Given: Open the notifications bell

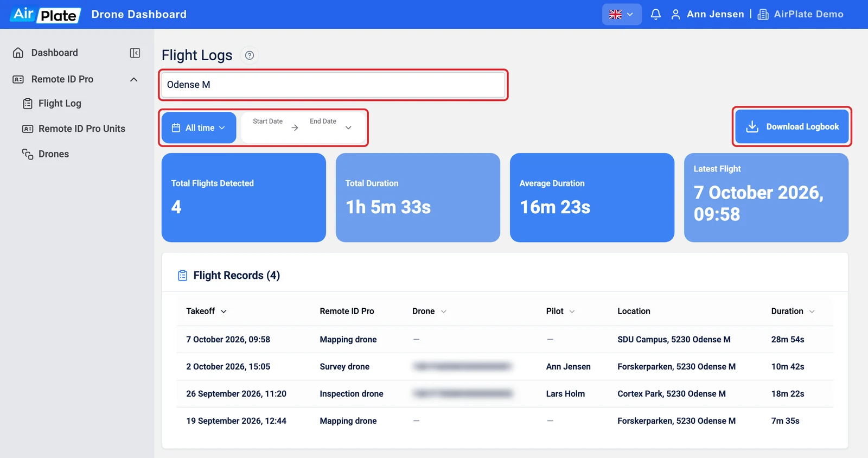Looking at the screenshot, I should point(655,15).
